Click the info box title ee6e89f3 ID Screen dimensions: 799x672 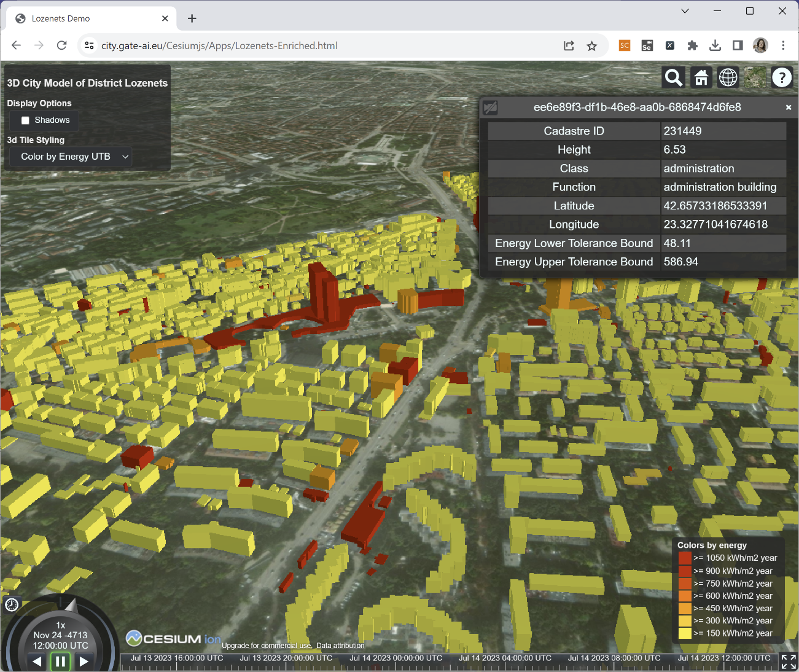(x=637, y=107)
